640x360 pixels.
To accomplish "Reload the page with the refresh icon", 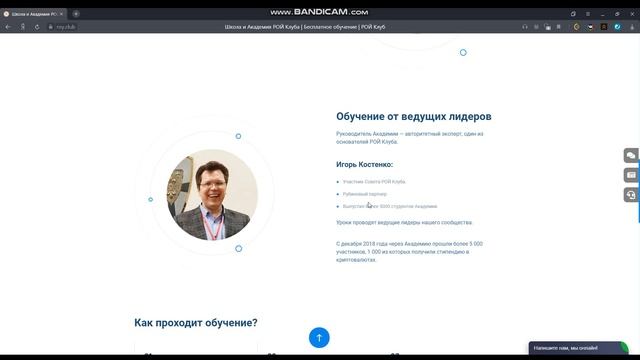I will click(37, 27).
